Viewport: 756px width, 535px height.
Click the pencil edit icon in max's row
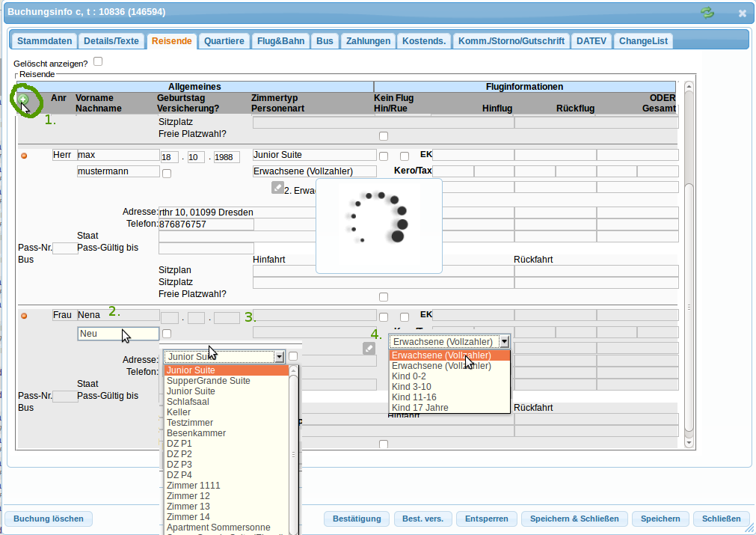coord(277,188)
